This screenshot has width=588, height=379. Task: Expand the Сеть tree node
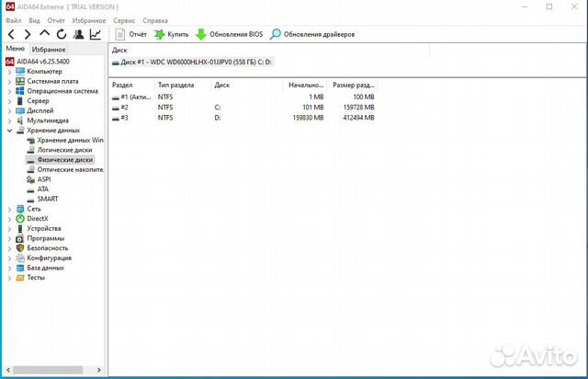[x=9, y=209]
